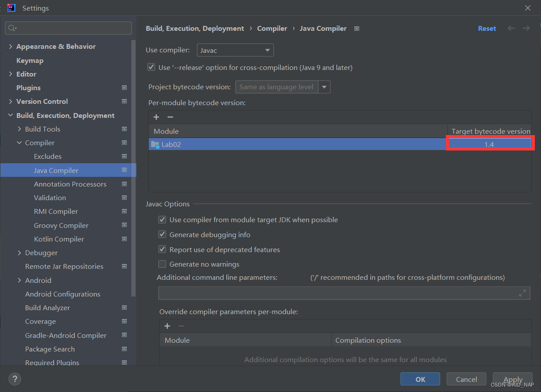Click the remove module minus icon
The height and width of the screenshot is (392, 541).
tap(170, 117)
